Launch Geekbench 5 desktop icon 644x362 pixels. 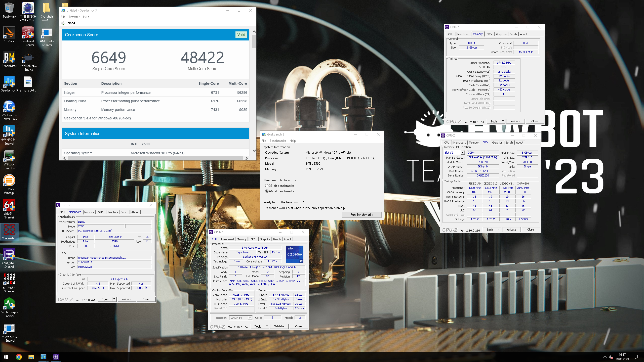point(9,84)
